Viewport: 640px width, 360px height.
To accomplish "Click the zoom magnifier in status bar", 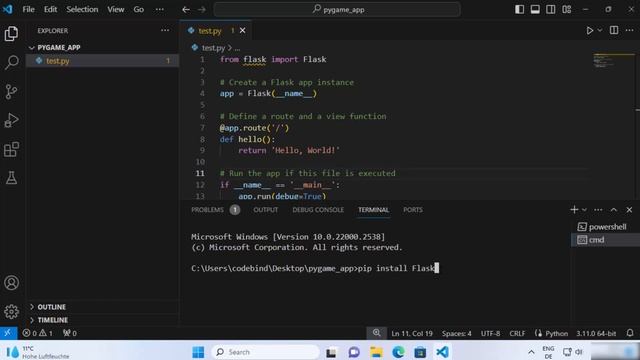I will click(x=376, y=333).
